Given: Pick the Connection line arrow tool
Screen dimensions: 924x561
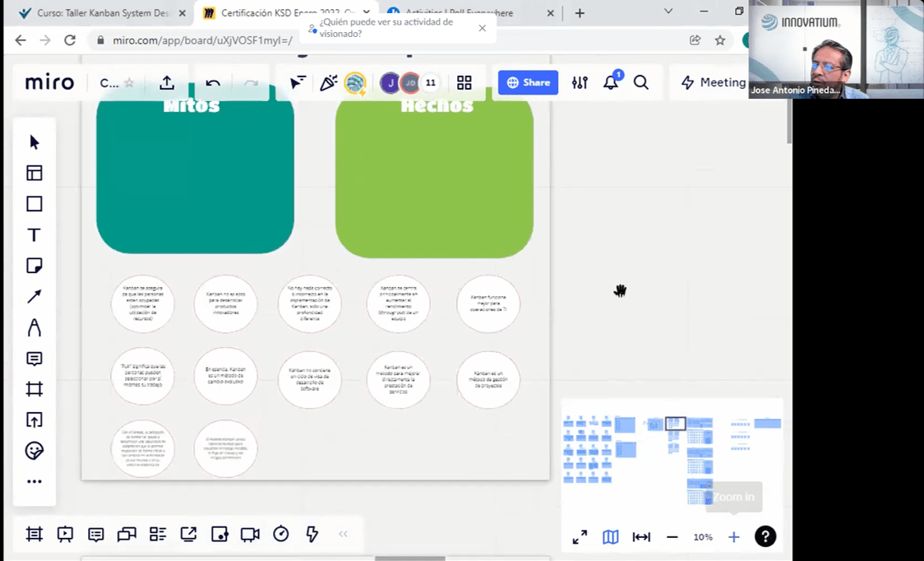Looking at the screenshot, I should 34,297.
